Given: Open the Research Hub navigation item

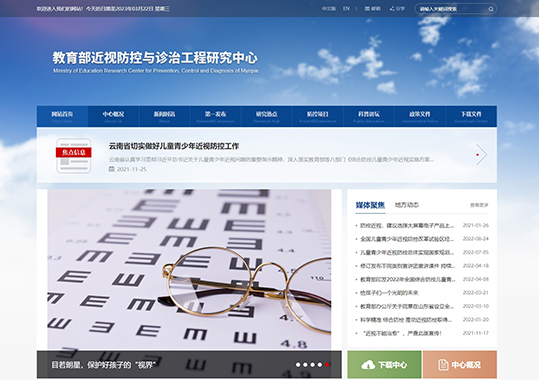Looking at the screenshot, I should (x=266, y=117).
